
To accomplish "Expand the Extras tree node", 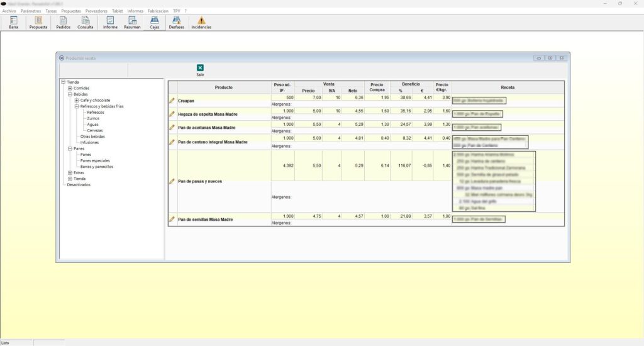I will (70, 172).
